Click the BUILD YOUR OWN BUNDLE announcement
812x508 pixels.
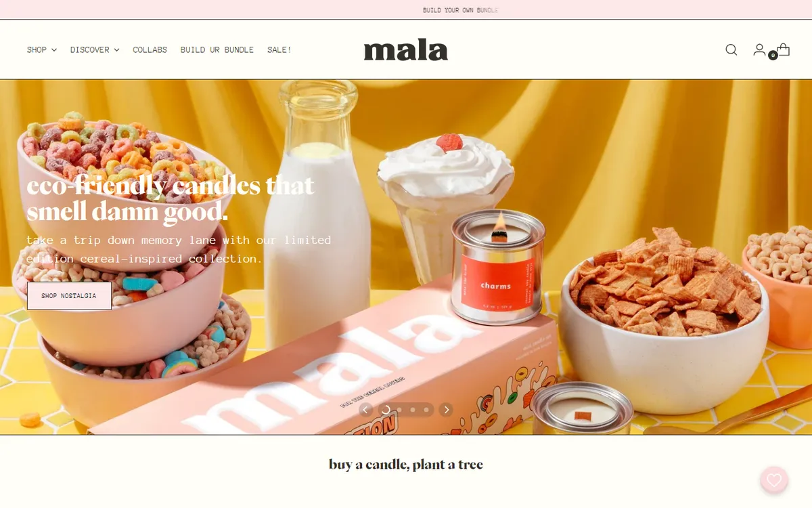[460, 10]
